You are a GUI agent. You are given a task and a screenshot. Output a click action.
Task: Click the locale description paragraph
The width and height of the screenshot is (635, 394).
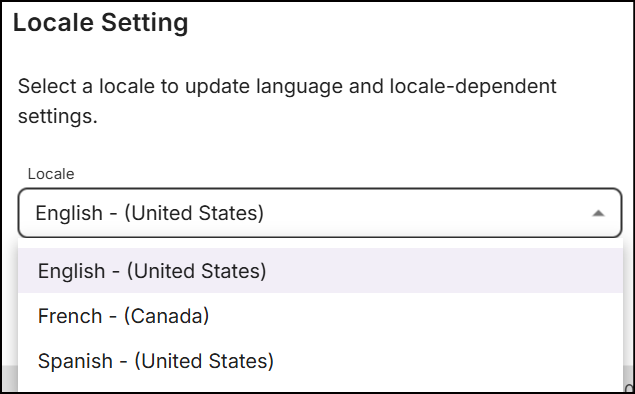287,101
